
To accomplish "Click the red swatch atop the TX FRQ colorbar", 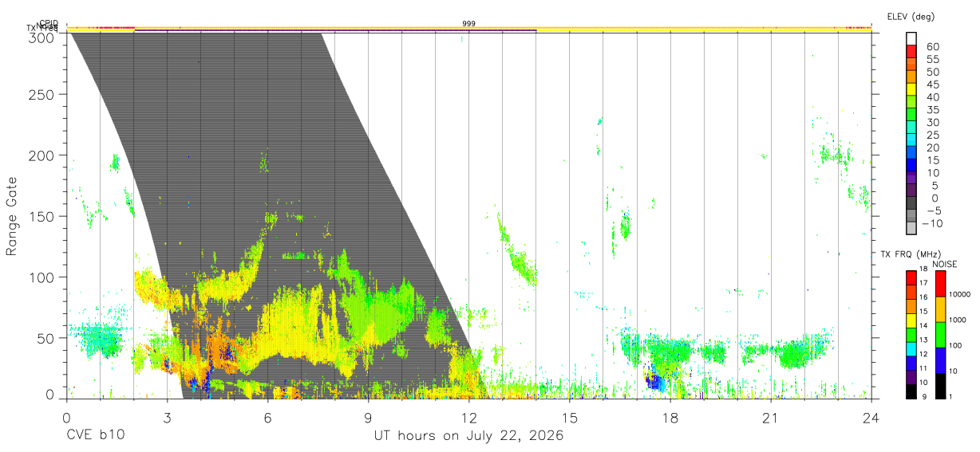I will click(911, 277).
